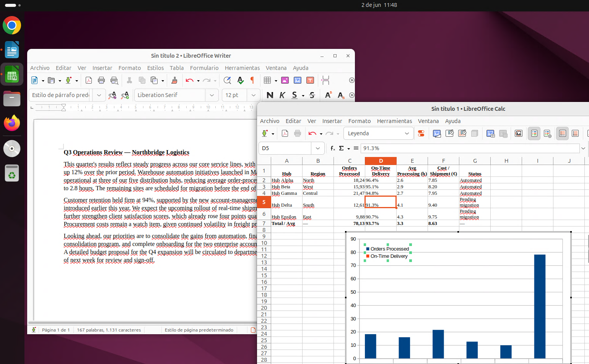Open the chart Data Table icon in Calc

coord(491,133)
